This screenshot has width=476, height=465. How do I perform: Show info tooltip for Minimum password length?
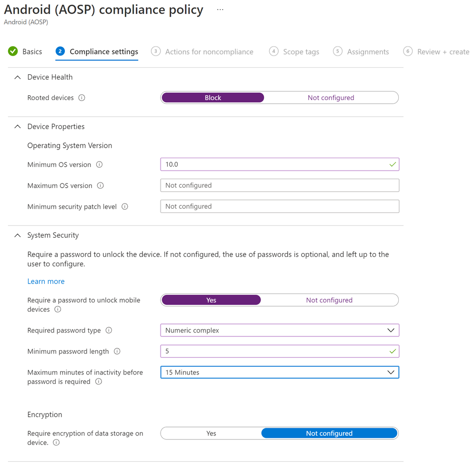coord(117,351)
